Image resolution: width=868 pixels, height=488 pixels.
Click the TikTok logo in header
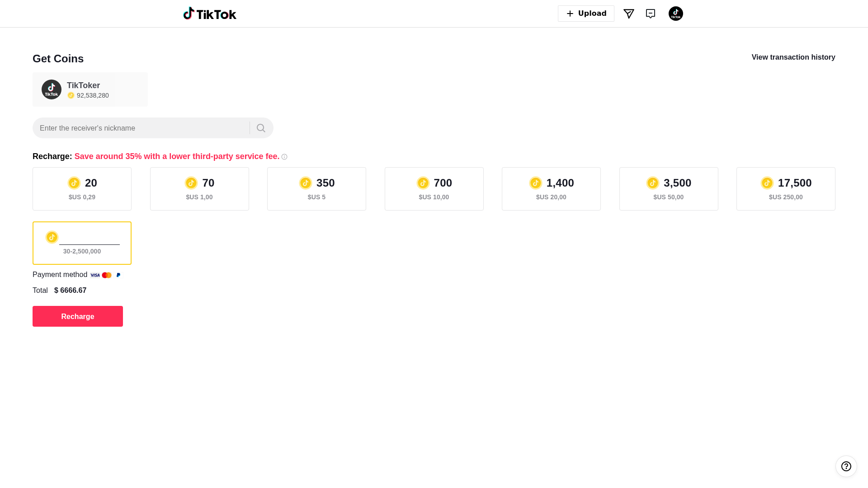coord(210,14)
